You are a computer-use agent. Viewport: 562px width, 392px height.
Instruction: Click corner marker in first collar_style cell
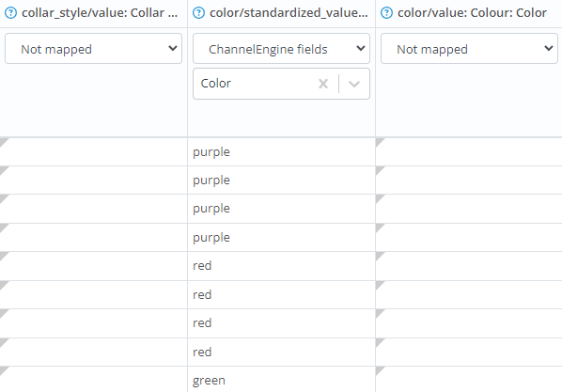pos(4,142)
